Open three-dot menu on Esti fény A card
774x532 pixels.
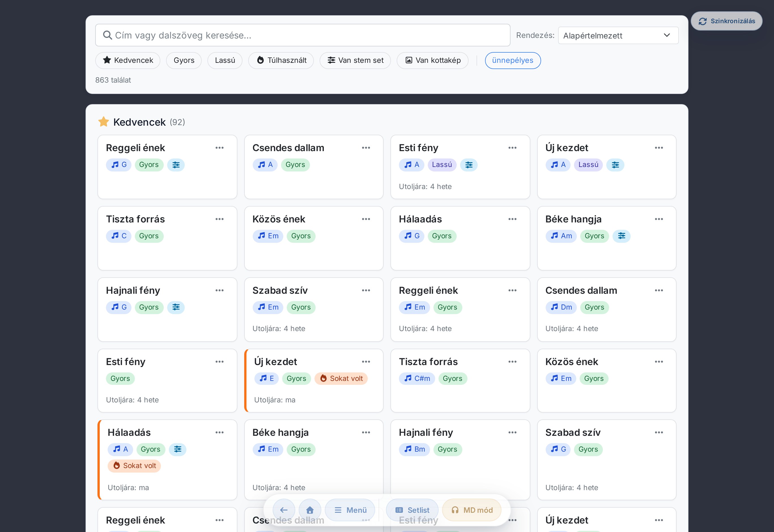click(x=513, y=148)
